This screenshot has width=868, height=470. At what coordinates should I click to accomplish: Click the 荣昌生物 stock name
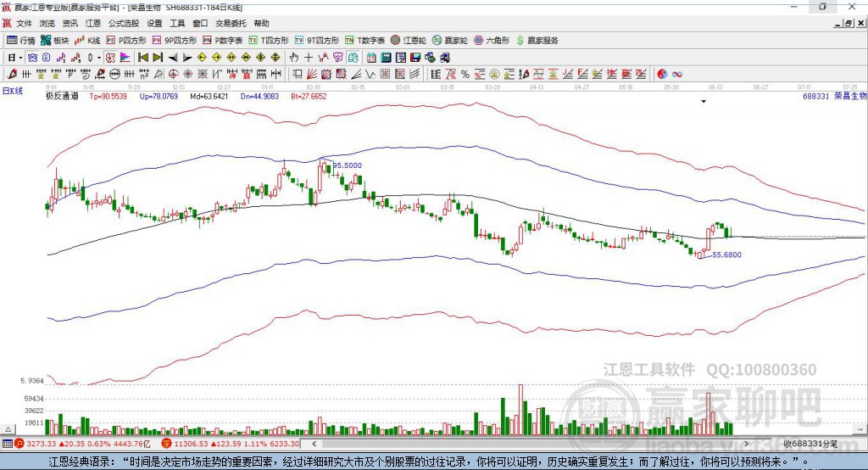pos(850,97)
